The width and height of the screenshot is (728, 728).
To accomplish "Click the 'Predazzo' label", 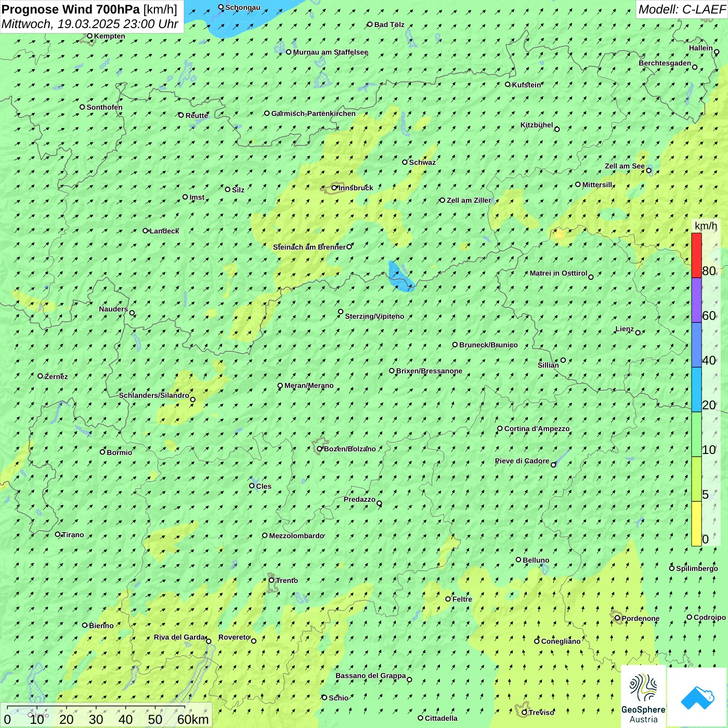I will pyautogui.click(x=359, y=499).
